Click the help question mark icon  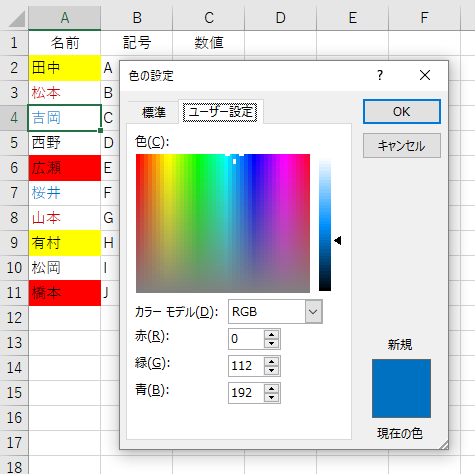(x=380, y=75)
